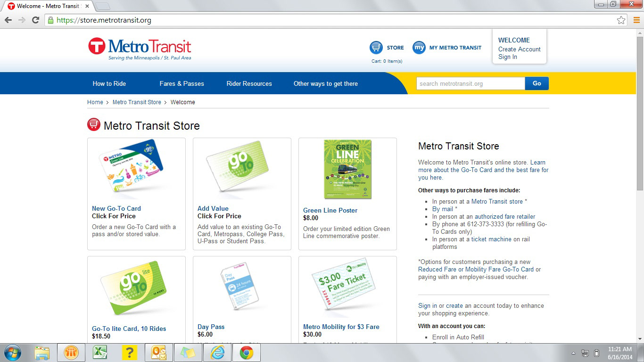Click the Go search button
The height and width of the screenshot is (362, 644).
(x=537, y=83)
